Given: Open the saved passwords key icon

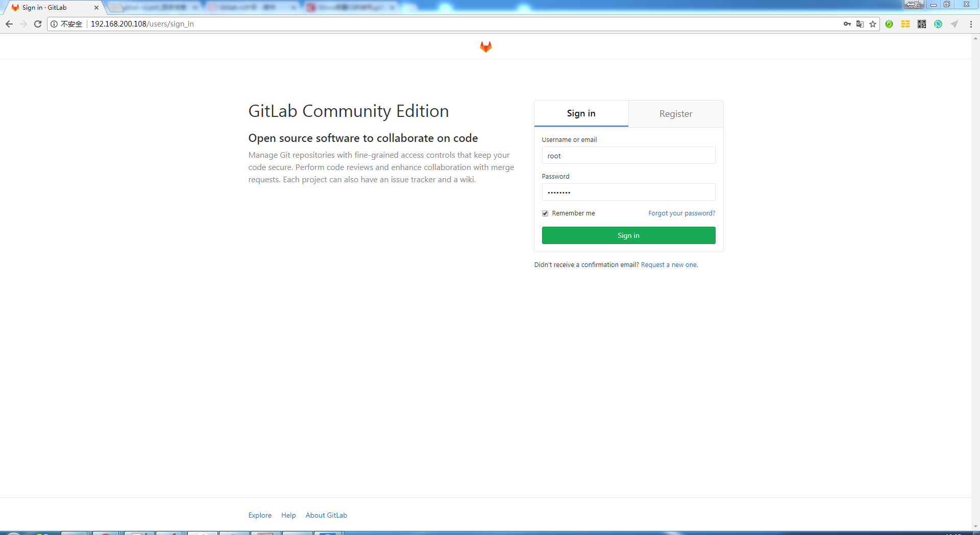Looking at the screenshot, I should pos(847,24).
